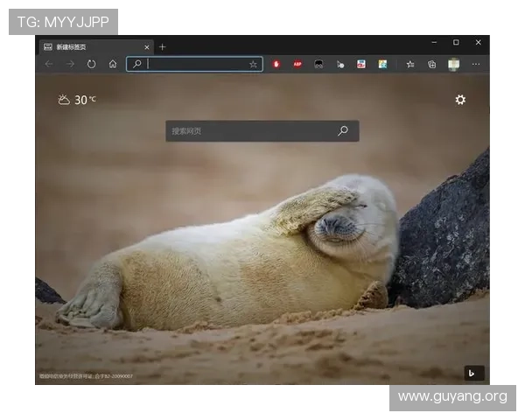This screenshot has width=525, height=420.
Task: Open the ABP ad blocker extension
Action: point(297,64)
